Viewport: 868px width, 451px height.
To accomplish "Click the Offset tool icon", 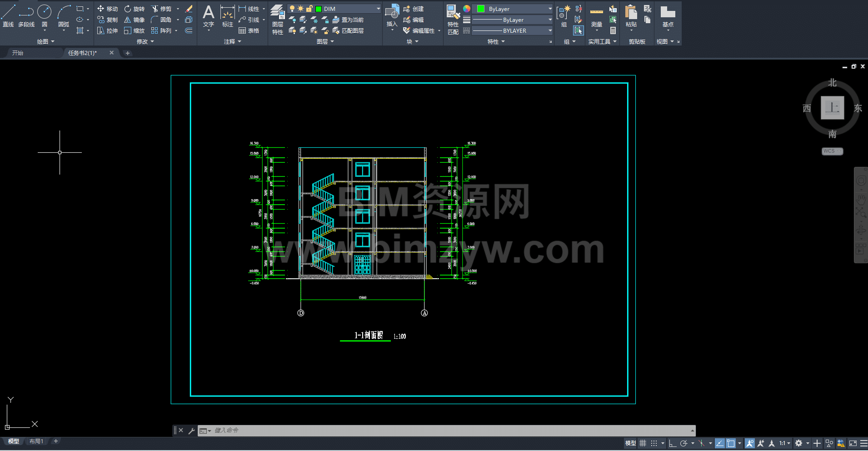I will tap(189, 30).
